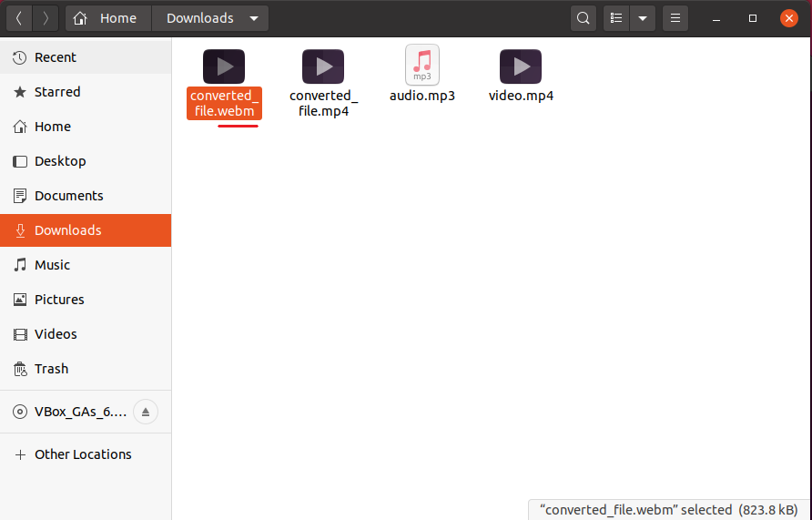Click the star icon beside Starred
This screenshot has width=812, height=520.
pyautogui.click(x=20, y=92)
